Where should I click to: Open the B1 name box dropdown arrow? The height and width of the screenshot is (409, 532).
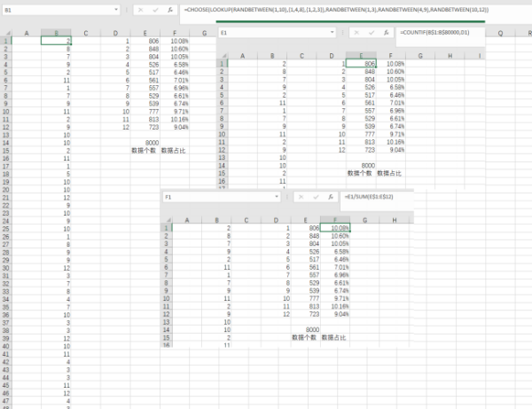pyautogui.click(x=116, y=10)
